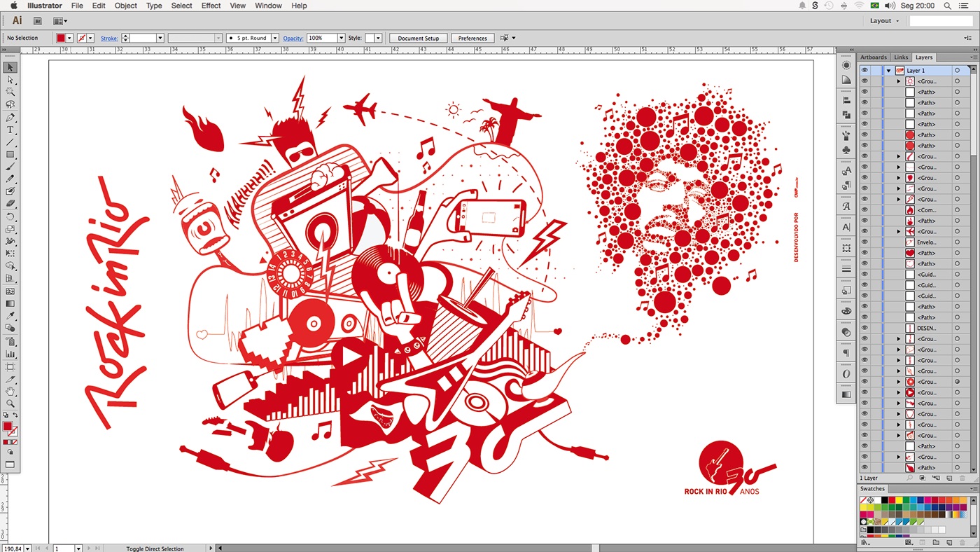Click Locate Object magnifier in Layers panel

(909, 478)
